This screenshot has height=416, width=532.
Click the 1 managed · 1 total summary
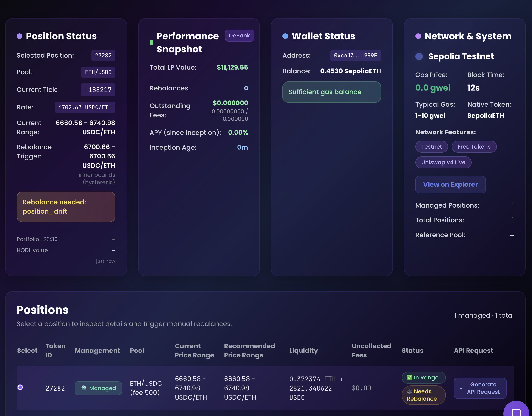pyautogui.click(x=484, y=315)
